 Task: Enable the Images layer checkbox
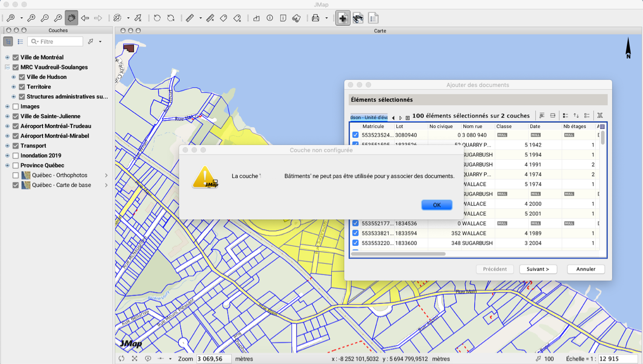click(16, 107)
